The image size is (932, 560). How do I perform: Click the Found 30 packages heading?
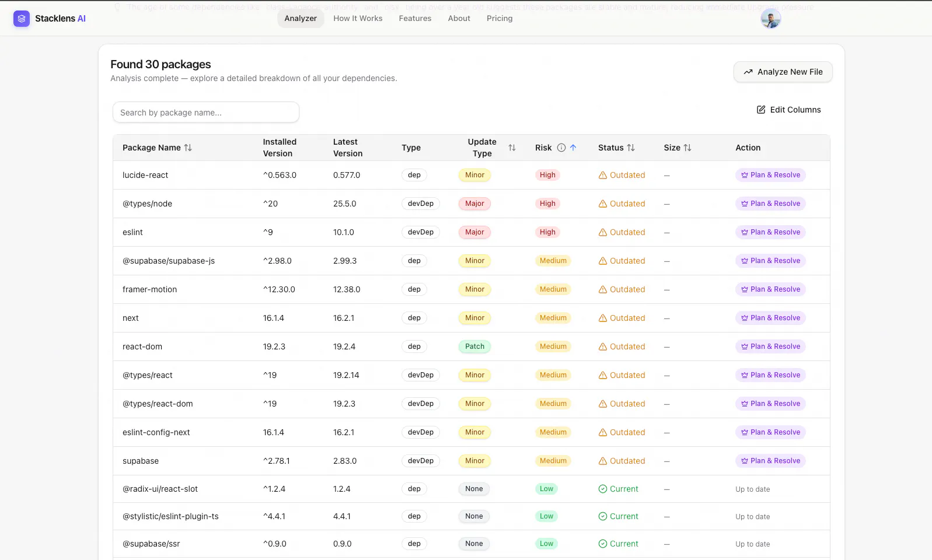coord(160,64)
